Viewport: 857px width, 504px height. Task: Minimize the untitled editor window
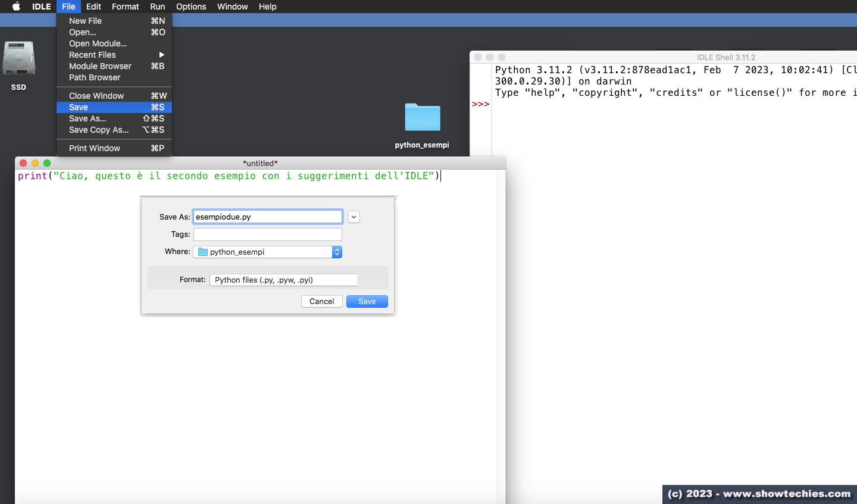tap(35, 163)
